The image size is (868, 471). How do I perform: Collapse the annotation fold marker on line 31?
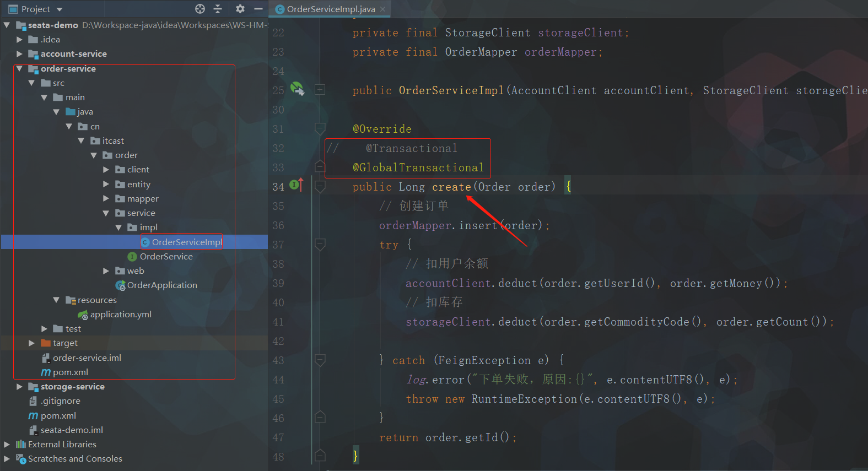[x=320, y=129]
